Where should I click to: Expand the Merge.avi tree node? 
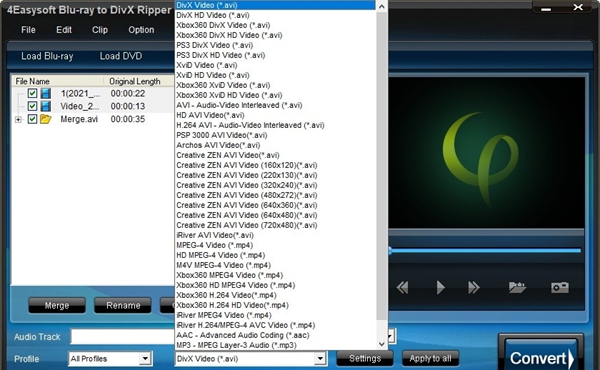coord(18,120)
